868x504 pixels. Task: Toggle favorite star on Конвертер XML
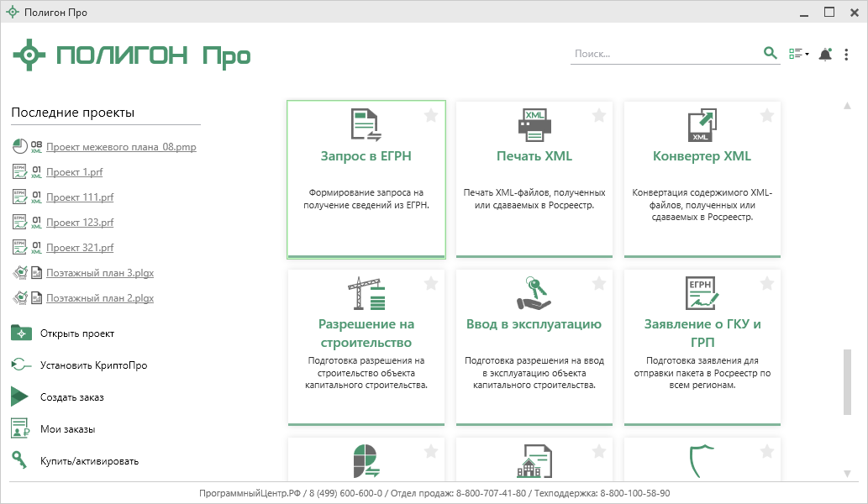(x=767, y=116)
